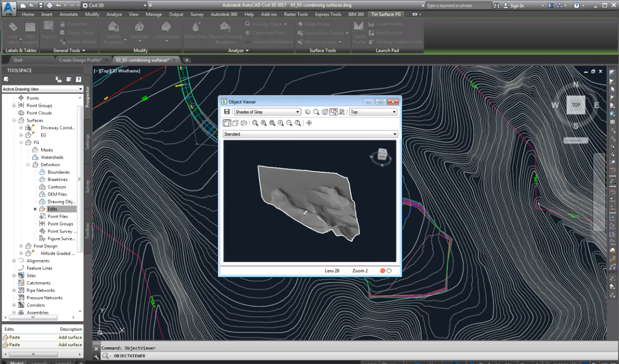The image size is (619, 364).
Task: Collapse the FG surface node
Action: tap(21, 142)
